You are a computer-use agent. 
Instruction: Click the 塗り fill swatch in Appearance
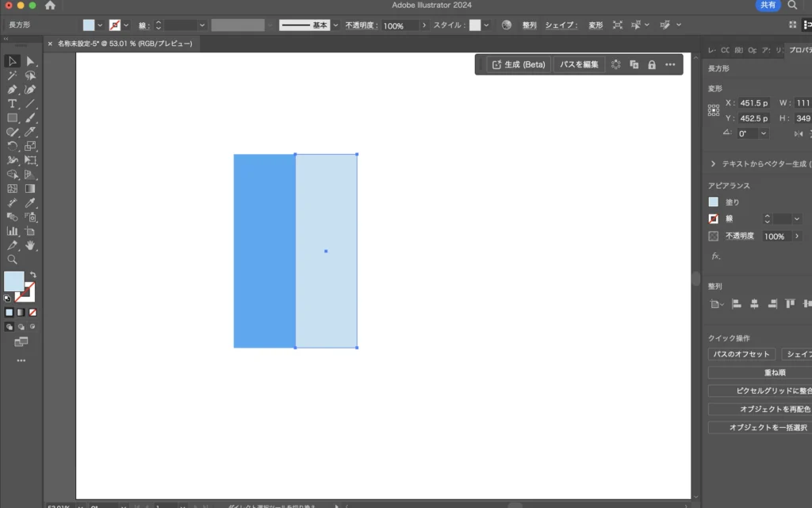pos(714,202)
